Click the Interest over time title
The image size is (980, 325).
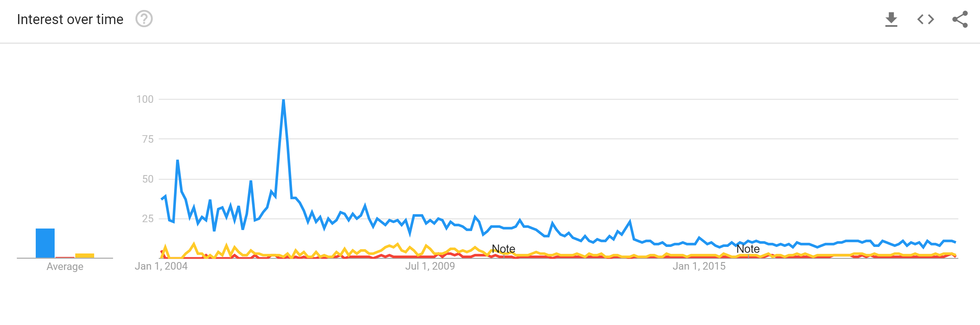click(x=70, y=19)
